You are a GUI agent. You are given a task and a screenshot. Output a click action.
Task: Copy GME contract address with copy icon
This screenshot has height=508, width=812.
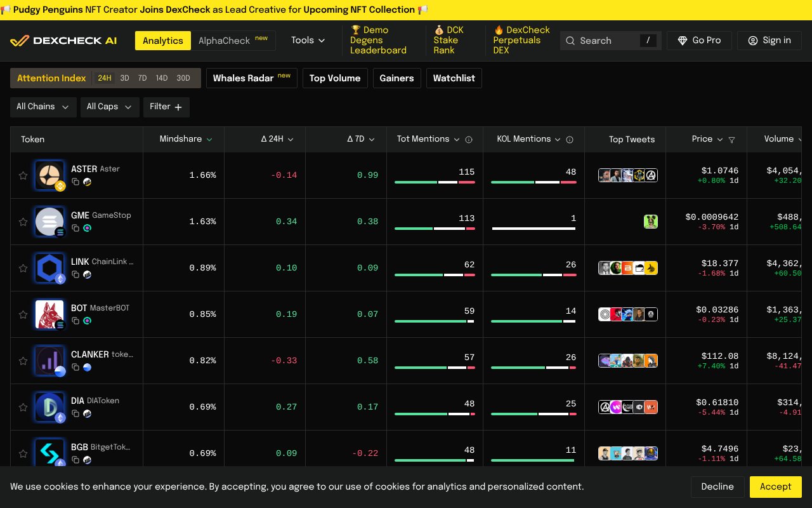point(77,228)
